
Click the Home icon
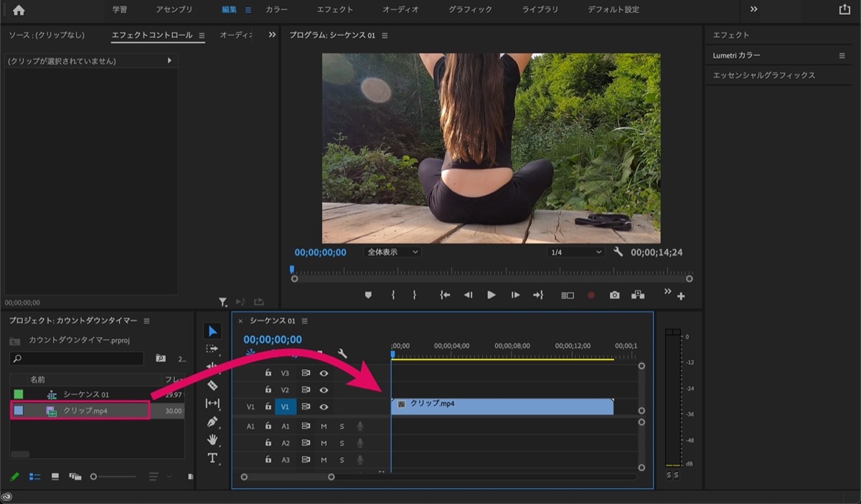pos(19,10)
